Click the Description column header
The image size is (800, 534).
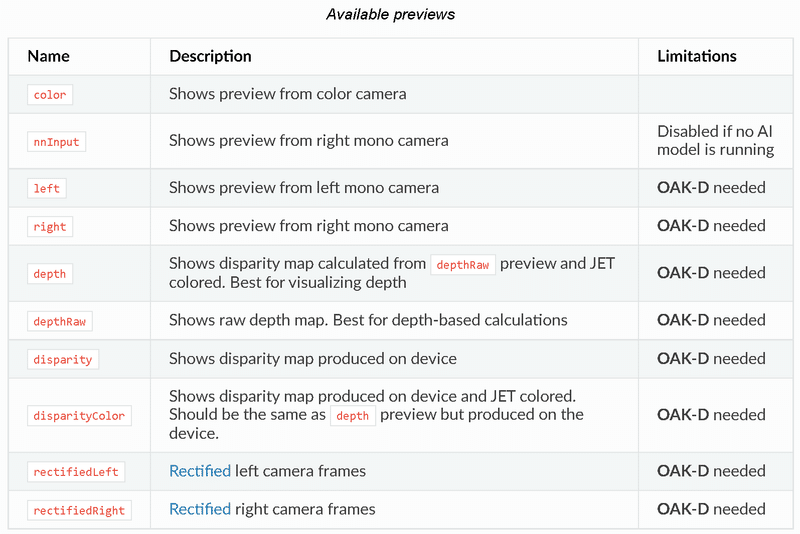click(x=210, y=56)
